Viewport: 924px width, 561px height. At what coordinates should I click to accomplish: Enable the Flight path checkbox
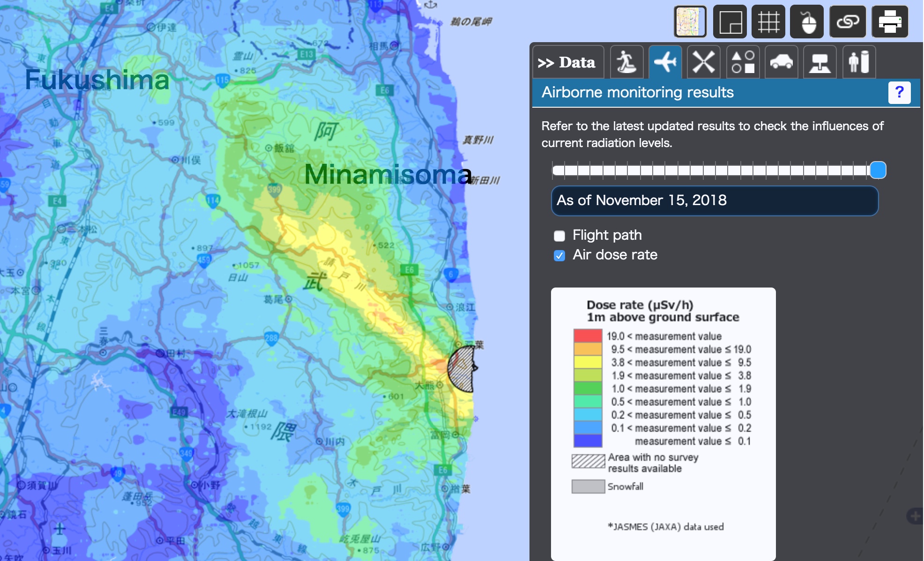click(559, 236)
